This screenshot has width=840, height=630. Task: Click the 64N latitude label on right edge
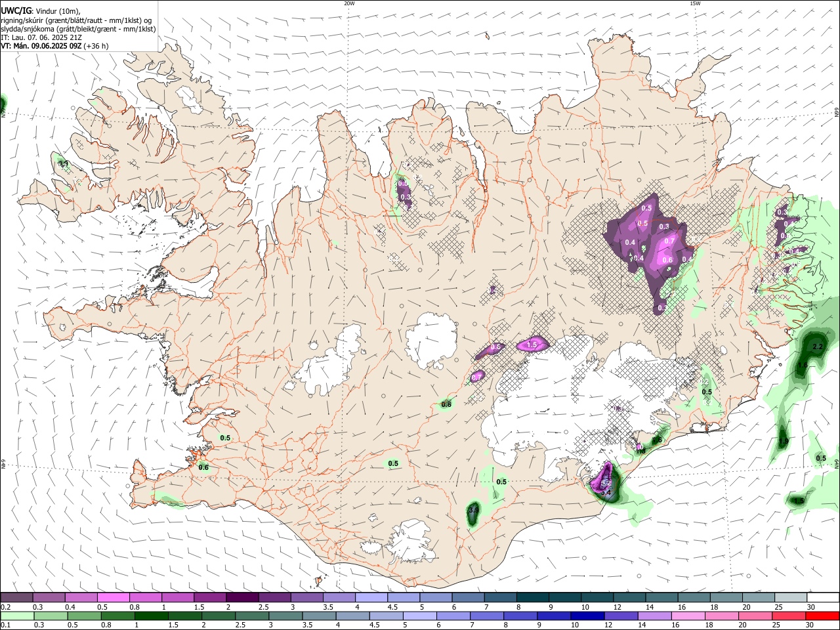837,463
